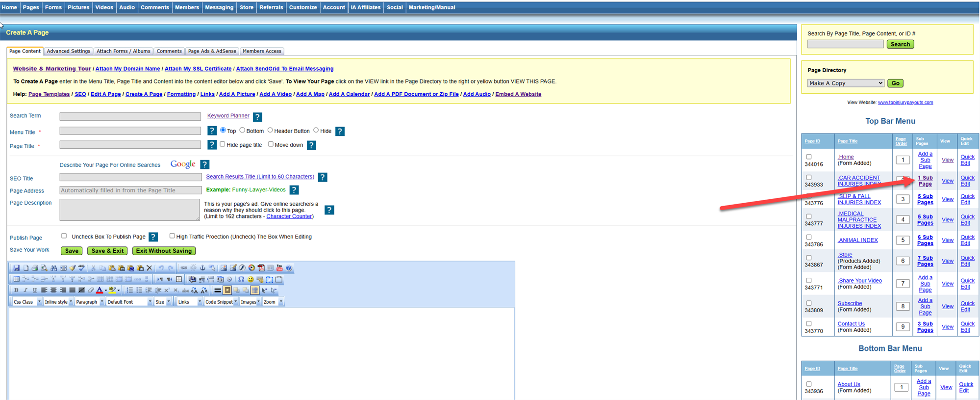980x400 pixels.
Task: Click the yellow highlight color swatch
Action: tap(112, 290)
